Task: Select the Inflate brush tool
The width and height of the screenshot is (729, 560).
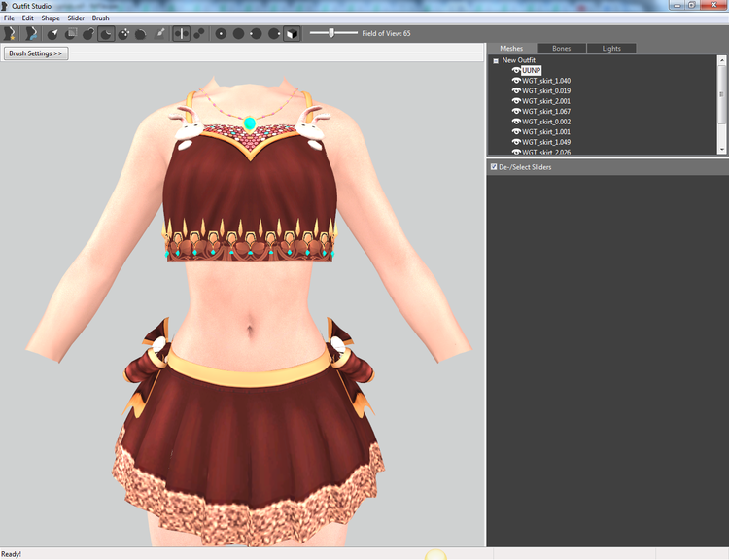Action: point(88,33)
